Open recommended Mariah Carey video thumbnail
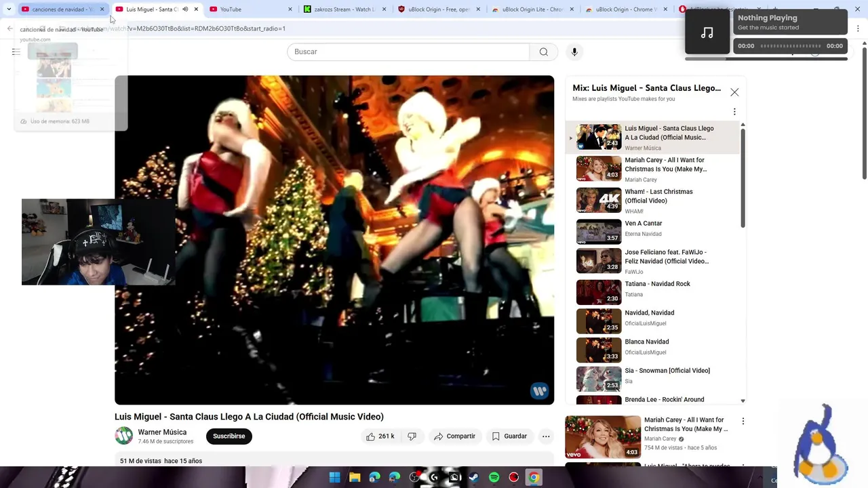Viewport: 868px width, 488px height. coord(603,437)
